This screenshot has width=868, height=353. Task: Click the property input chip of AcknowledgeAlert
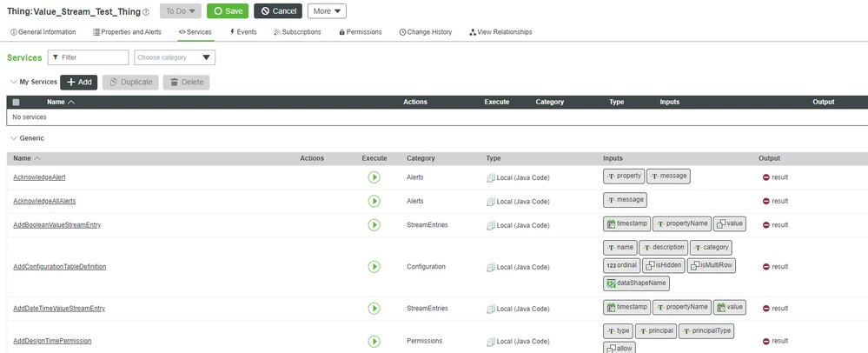pos(624,176)
